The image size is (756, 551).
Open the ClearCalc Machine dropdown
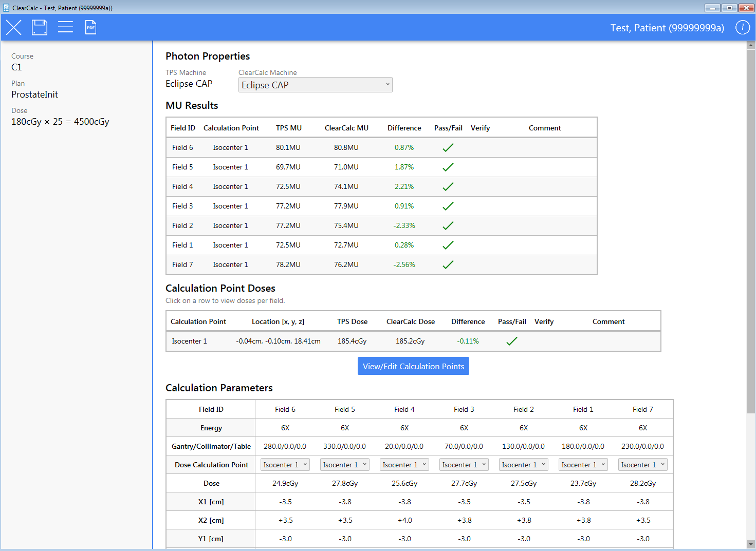tap(316, 85)
